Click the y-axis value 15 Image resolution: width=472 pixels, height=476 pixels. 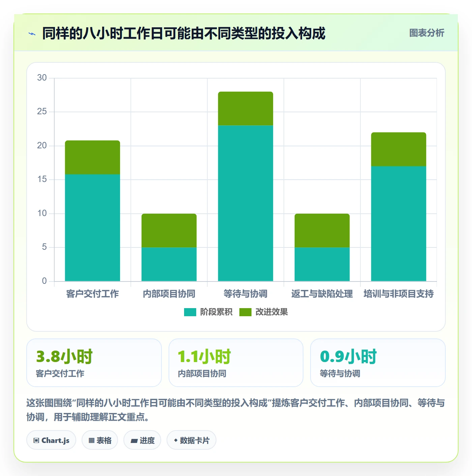tap(42, 179)
